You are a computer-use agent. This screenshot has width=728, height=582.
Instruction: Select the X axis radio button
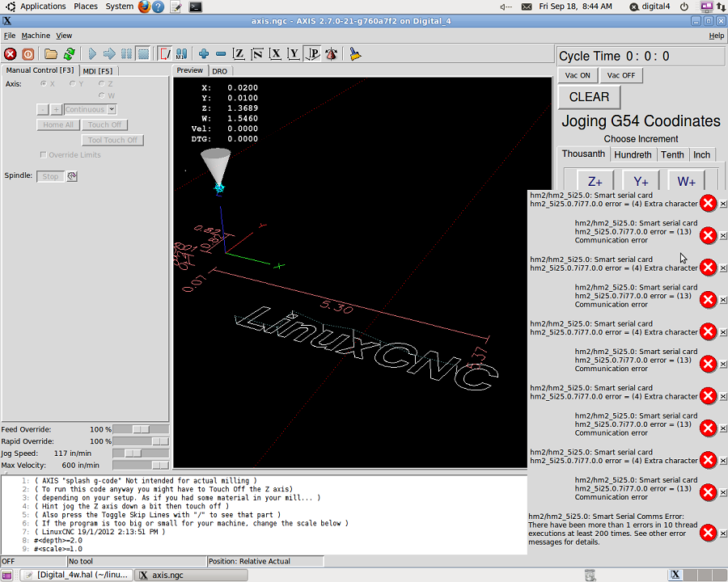45,84
